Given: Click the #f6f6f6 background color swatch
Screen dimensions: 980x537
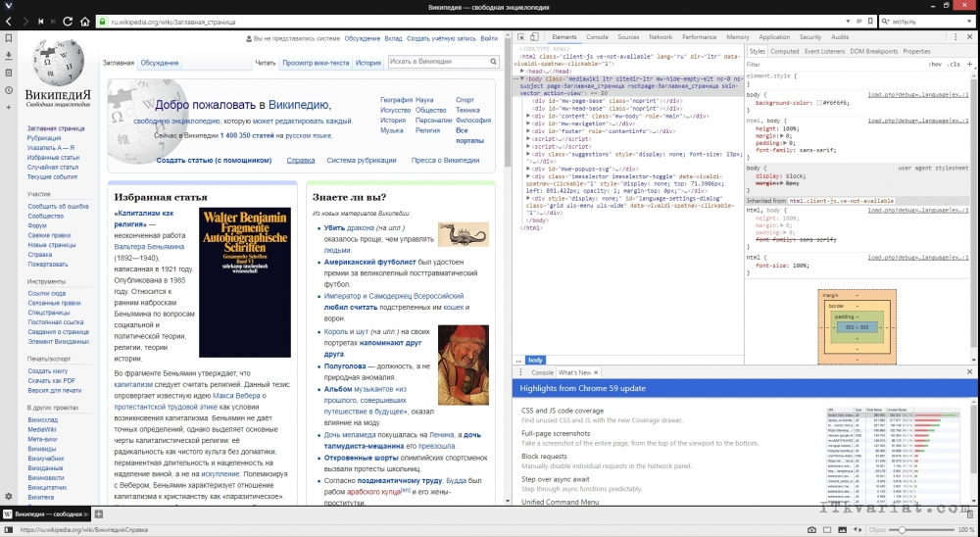Looking at the screenshot, I should (x=819, y=103).
